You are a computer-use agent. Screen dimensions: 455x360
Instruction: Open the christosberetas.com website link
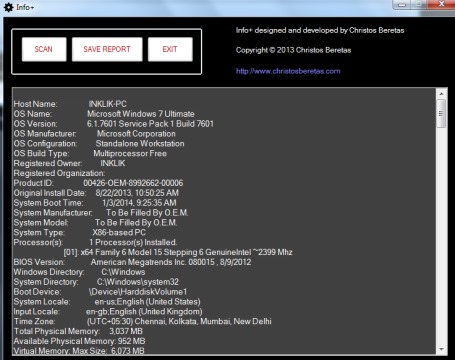point(288,71)
